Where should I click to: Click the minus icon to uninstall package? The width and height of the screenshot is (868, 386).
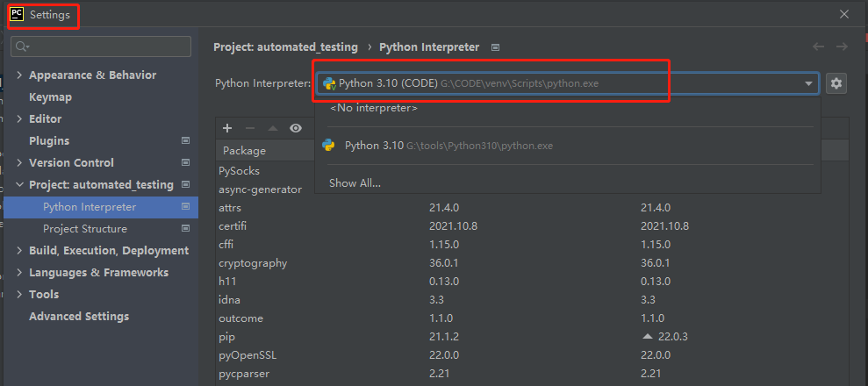(x=249, y=128)
